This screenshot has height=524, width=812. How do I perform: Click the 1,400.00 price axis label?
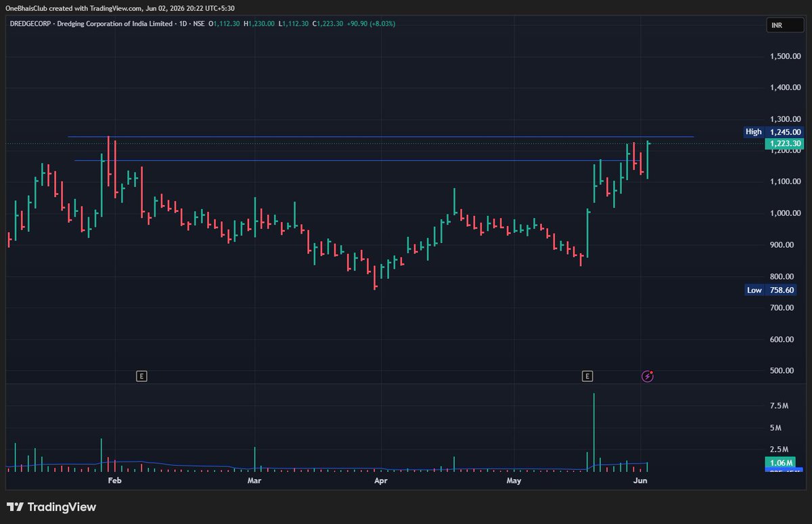[786, 87]
